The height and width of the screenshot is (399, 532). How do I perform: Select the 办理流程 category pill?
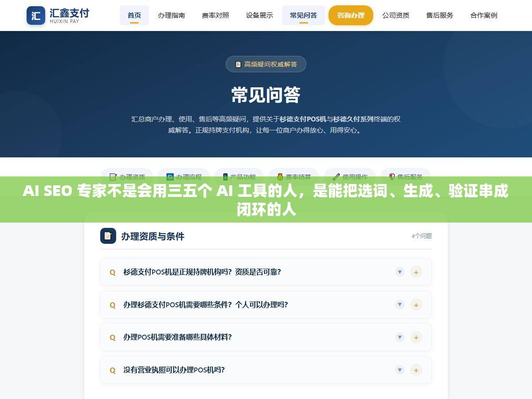tap(184, 177)
